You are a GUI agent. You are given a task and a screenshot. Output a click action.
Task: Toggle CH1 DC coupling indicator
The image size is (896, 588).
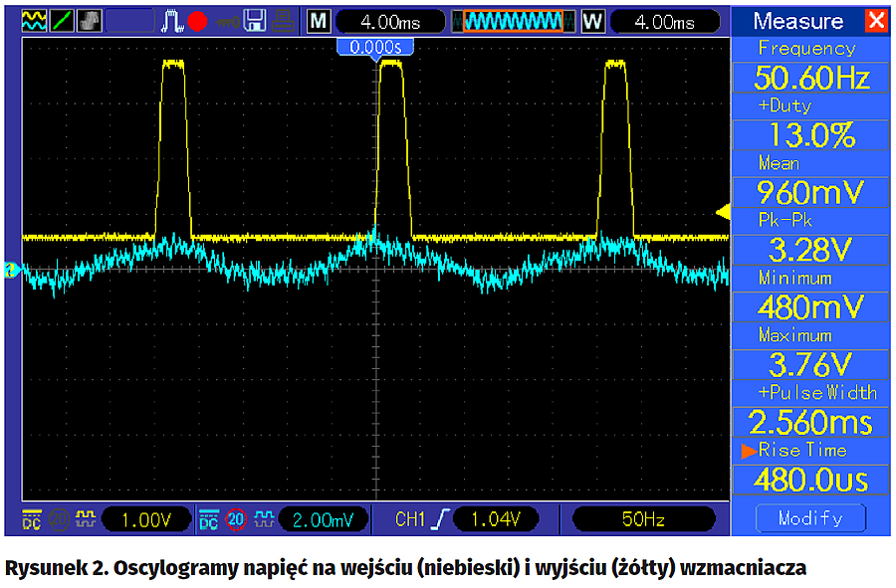pyautogui.click(x=32, y=518)
